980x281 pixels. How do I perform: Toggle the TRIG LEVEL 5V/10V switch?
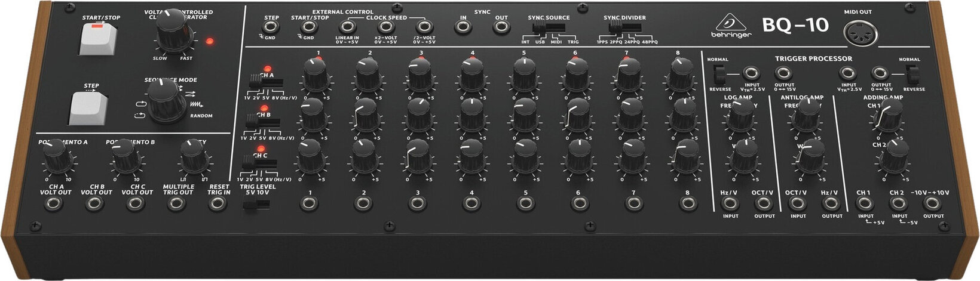click(256, 205)
